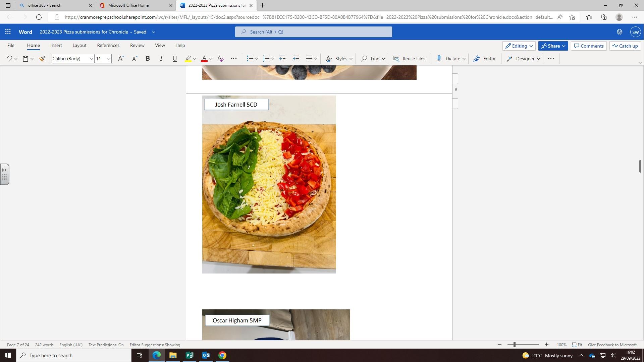Click the Catch up button

(625, 46)
